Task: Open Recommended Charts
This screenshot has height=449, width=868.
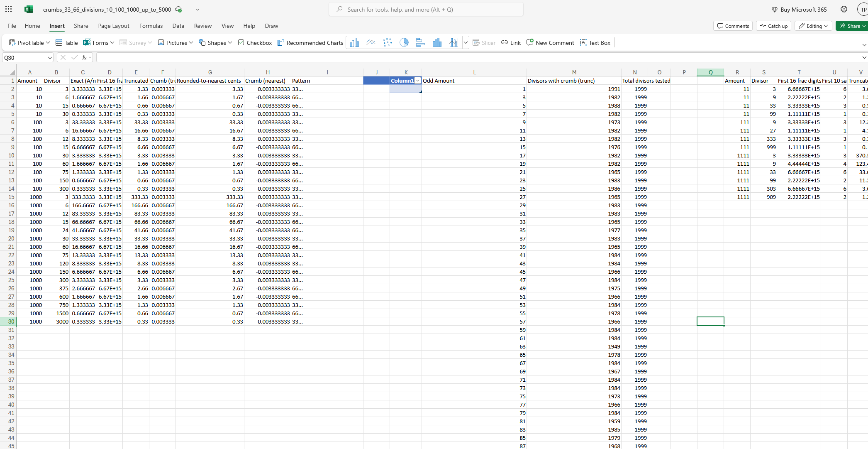Action: coord(310,43)
